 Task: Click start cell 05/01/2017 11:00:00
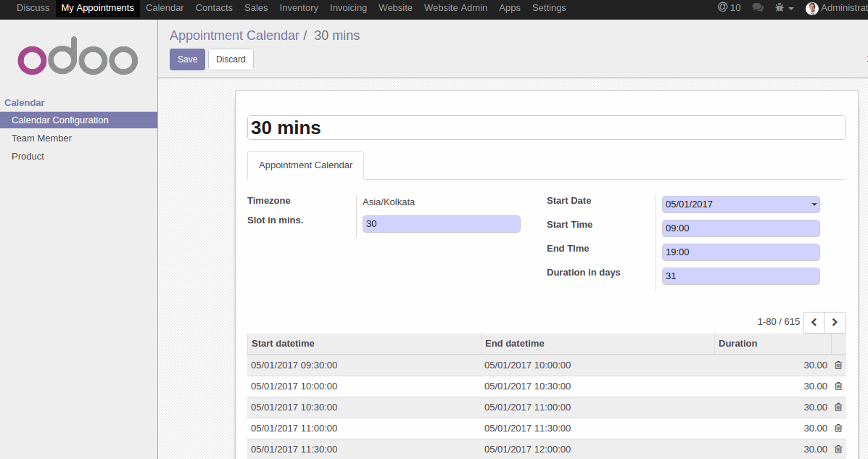click(294, 429)
